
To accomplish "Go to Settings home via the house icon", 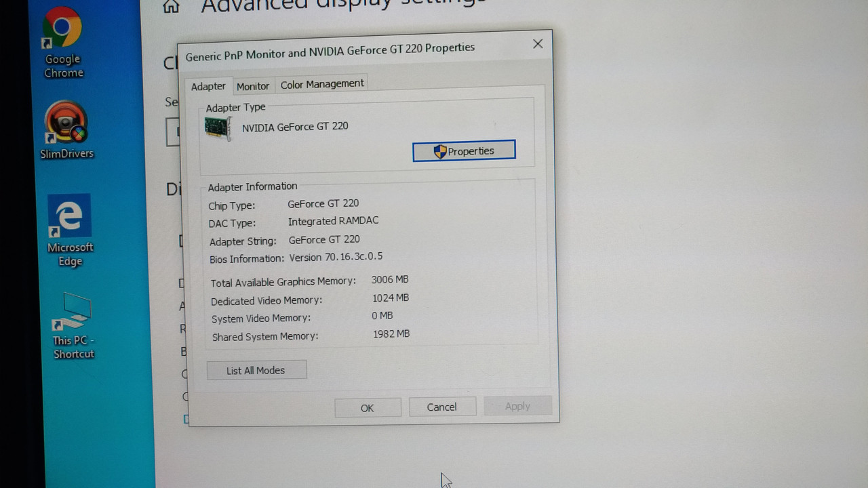I will (x=172, y=6).
